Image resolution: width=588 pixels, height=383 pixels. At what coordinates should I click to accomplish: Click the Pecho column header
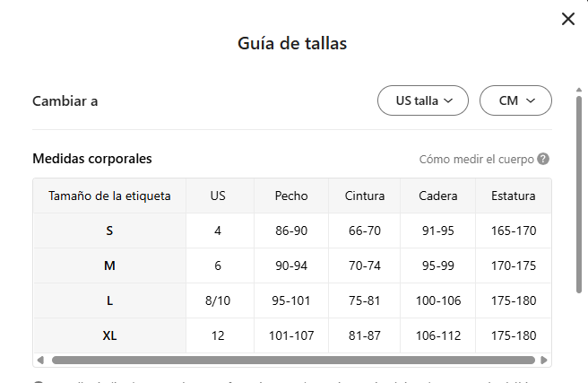pyautogui.click(x=291, y=196)
